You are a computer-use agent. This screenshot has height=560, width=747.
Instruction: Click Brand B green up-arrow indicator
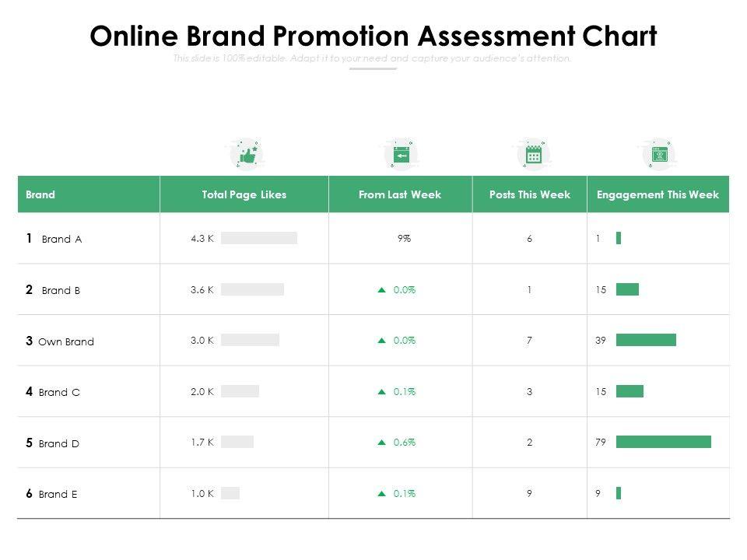click(x=381, y=290)
